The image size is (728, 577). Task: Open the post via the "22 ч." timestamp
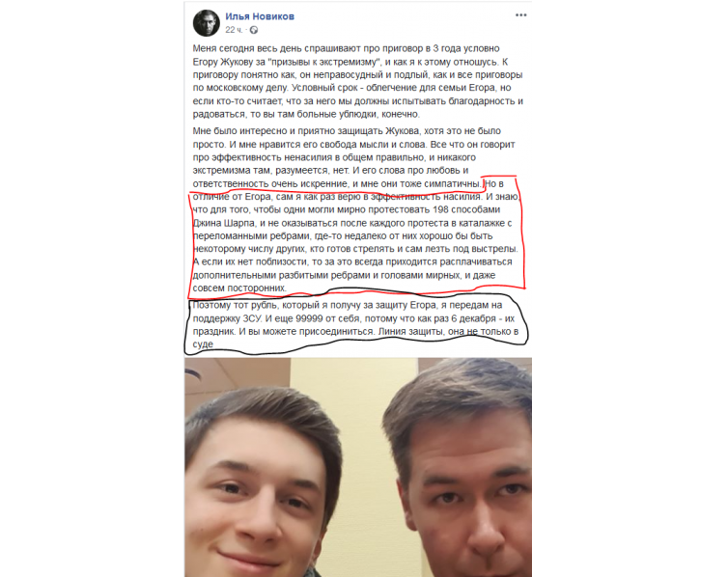coord(234,30)
